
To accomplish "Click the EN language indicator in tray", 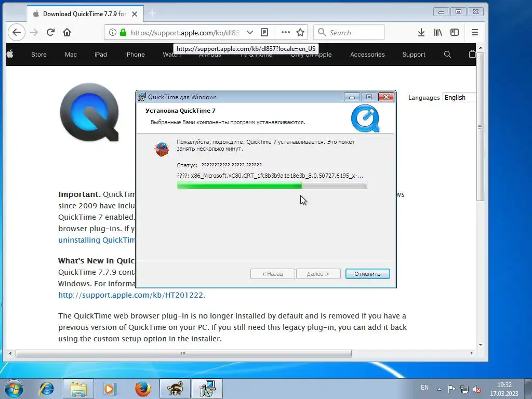I will [424, 388].
